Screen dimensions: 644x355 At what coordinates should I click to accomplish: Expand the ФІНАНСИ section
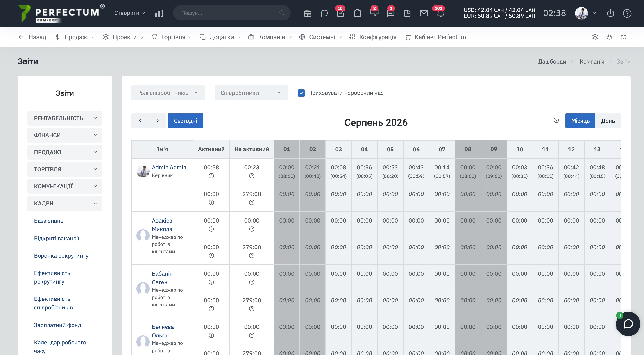(65, 135)
